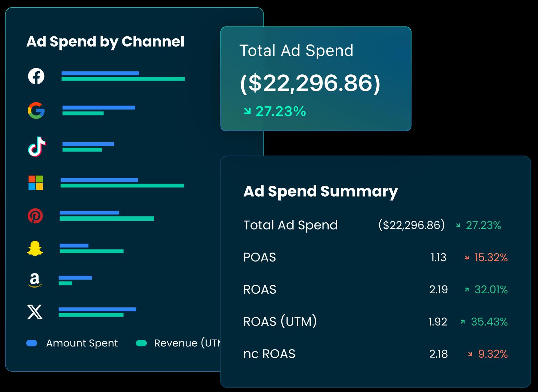Click the ROAS (UTM) row label
This screenshot has height=392, width=538.
click(280, 322)
